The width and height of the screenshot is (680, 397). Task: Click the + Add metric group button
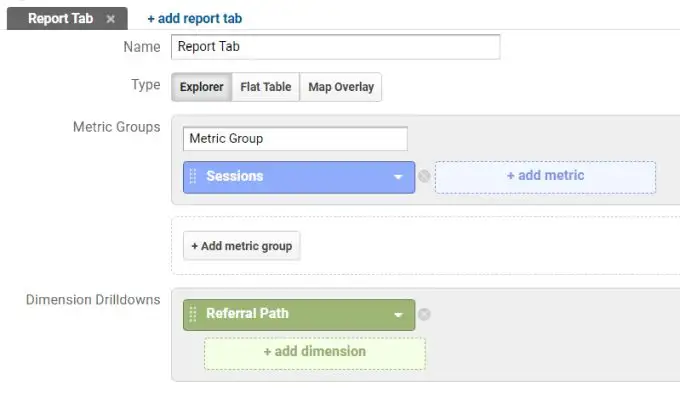242,246
